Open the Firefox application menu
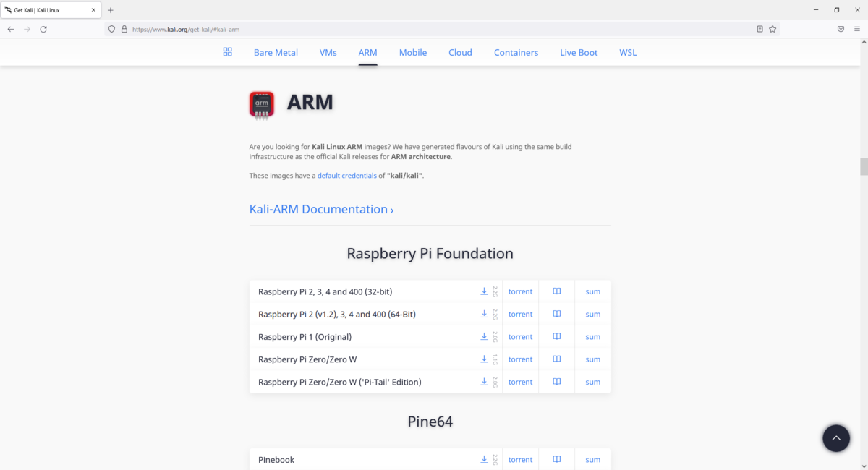 click(x=857, y=29)
